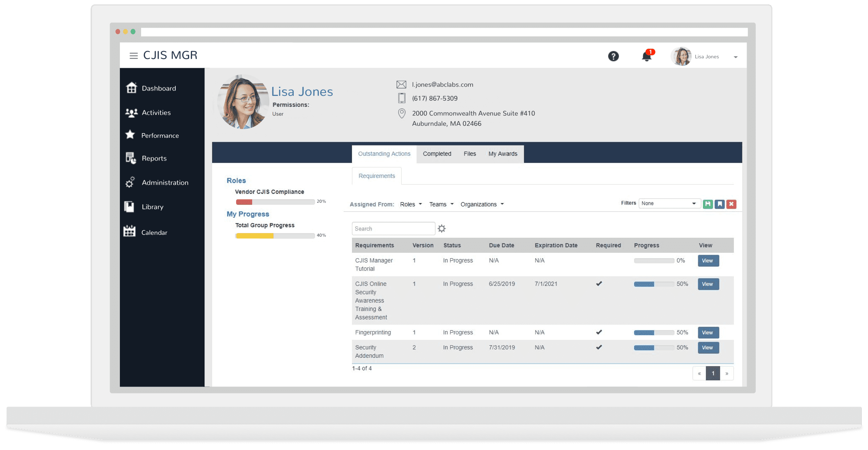Click the help question mark icon
This screenshot has width=868, height=450.
tap(613, 56)
